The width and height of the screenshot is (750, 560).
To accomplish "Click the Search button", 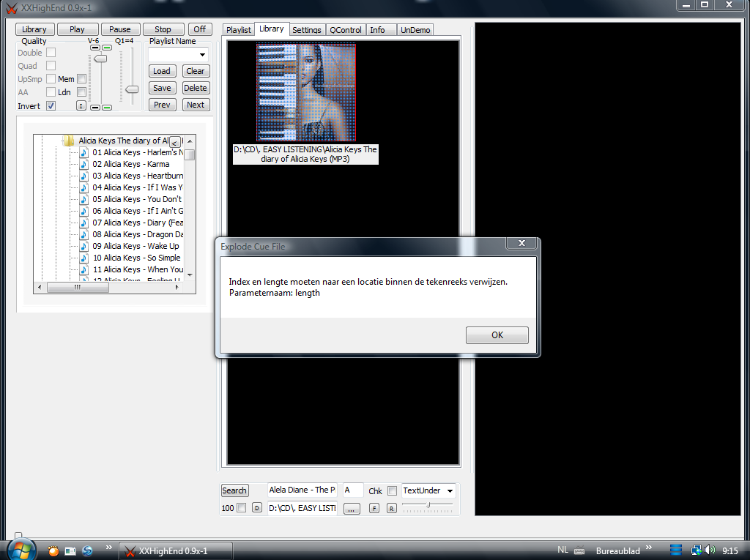I will click(234, 490).
